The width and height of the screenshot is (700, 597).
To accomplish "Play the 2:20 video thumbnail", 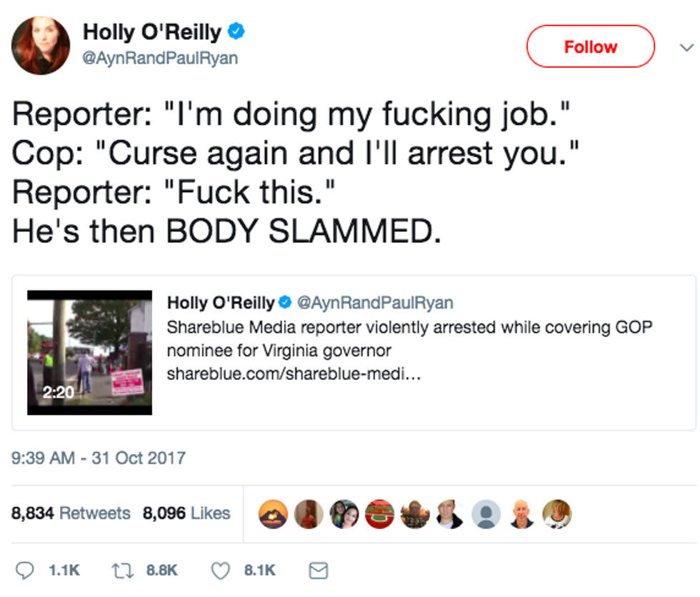I will pos(90,353).
